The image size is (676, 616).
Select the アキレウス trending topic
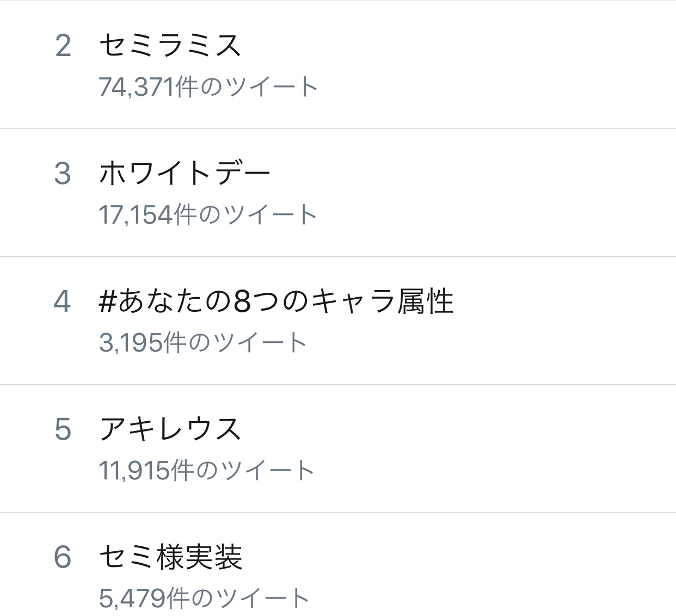click(x=170, y=429)
